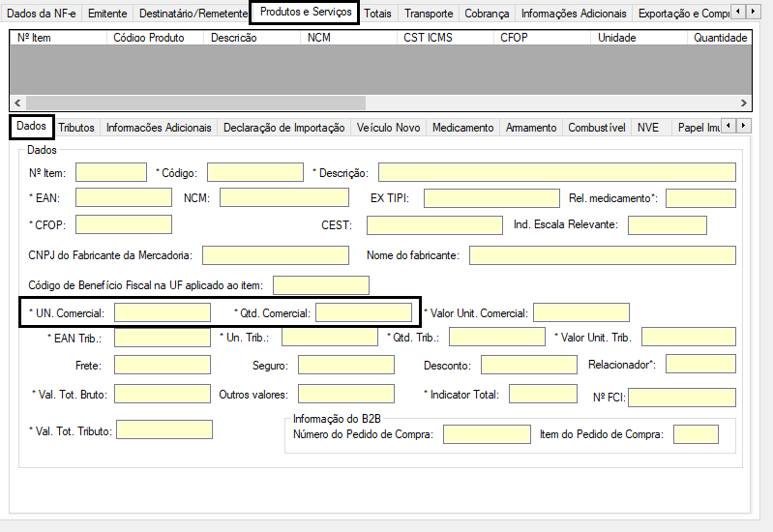Focus the Nº FCI field
The width and height of the screenshot is (773, 532).
[682, 398]
